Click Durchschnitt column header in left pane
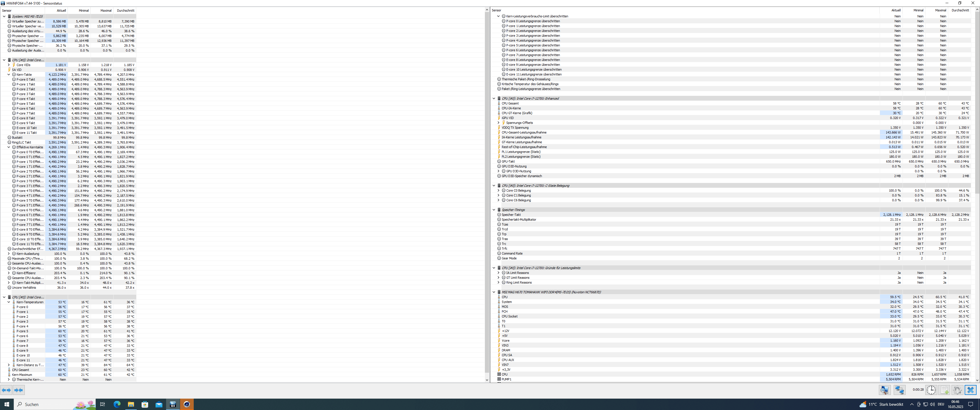The image size is (980, 410). click(x=125, y=11)
